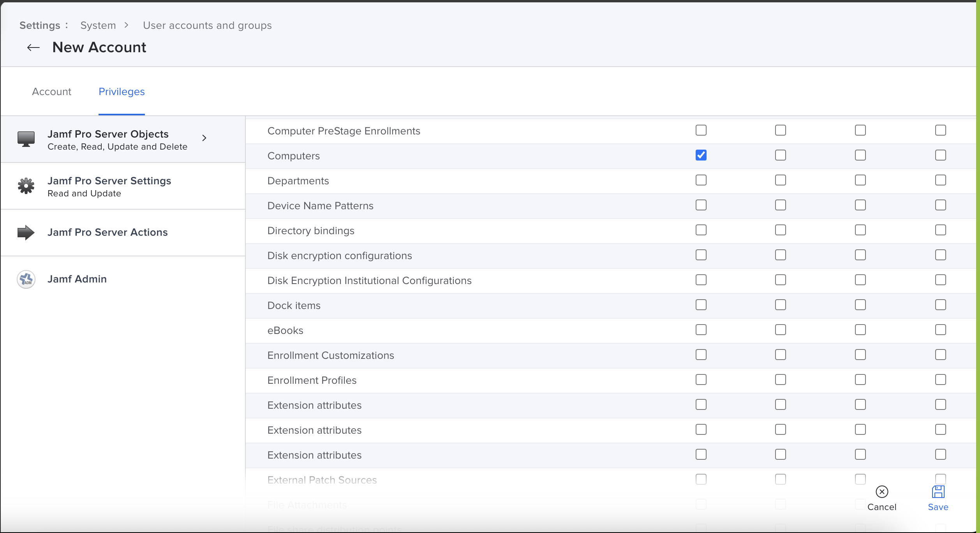Go back using the left arrow icon
The height and width of the screenshot is (533, 980).
[33, 48]
